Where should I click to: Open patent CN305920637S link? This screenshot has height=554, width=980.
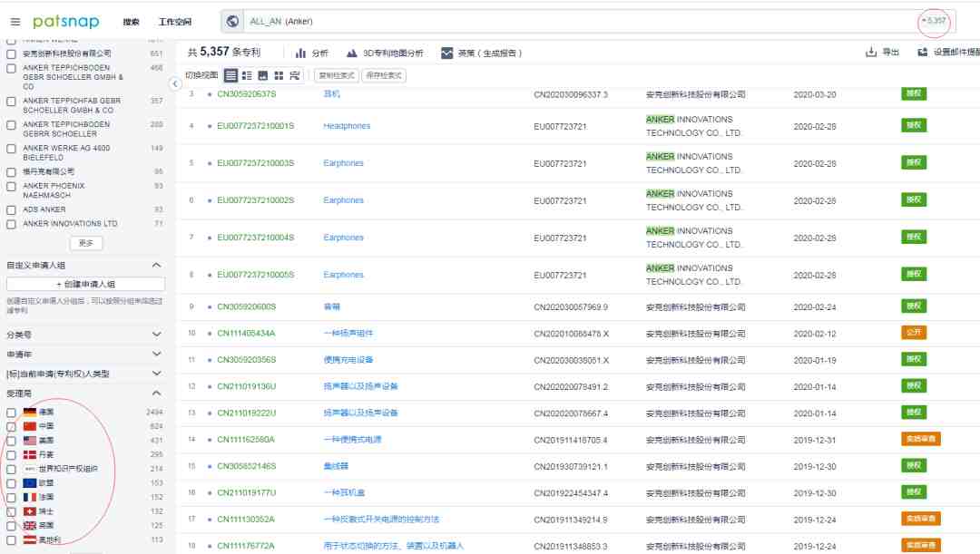pos(246,94)
